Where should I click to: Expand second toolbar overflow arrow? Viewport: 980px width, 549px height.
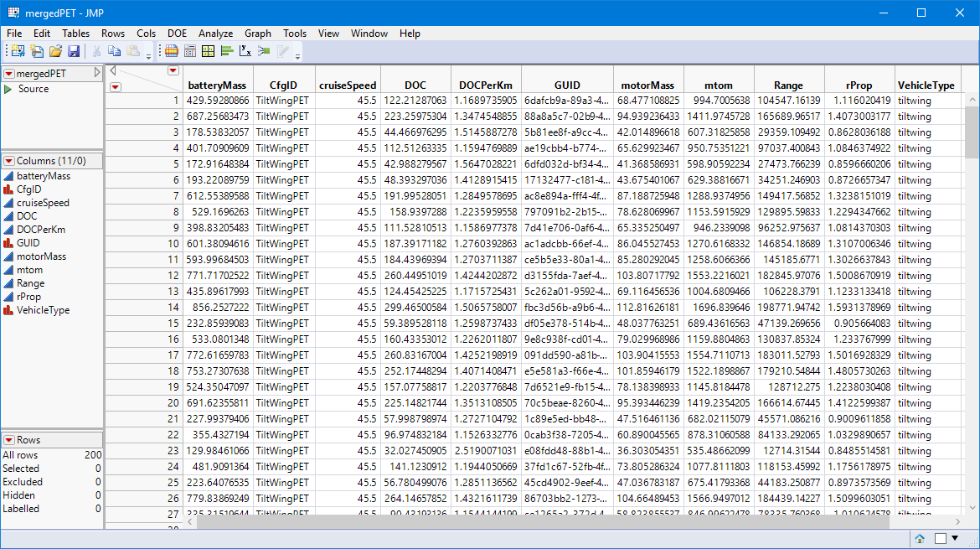tap(297, 57)
